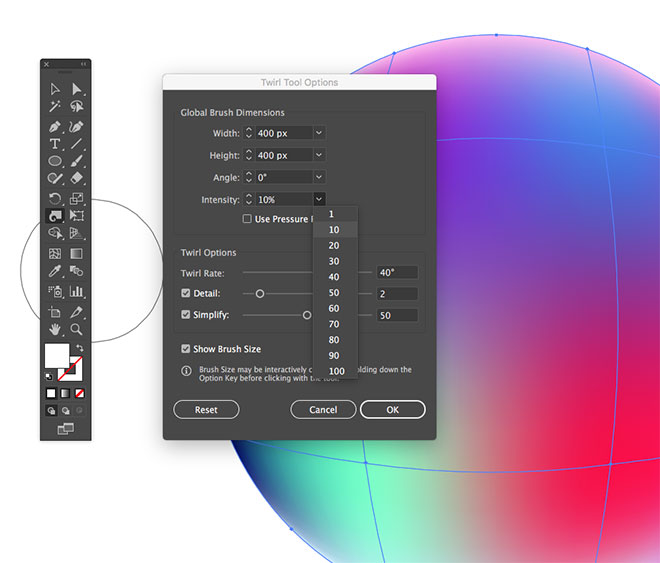Choose the Zoom magnifier tool
The width and height of the screenshot is (660, 563).
(x=76, y=329)
